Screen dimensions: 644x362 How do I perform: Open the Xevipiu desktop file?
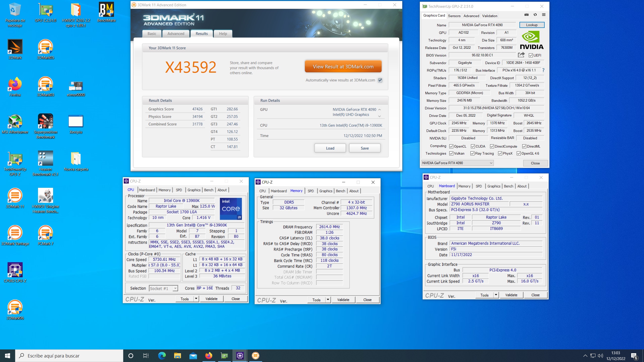[x=76, y=124]
